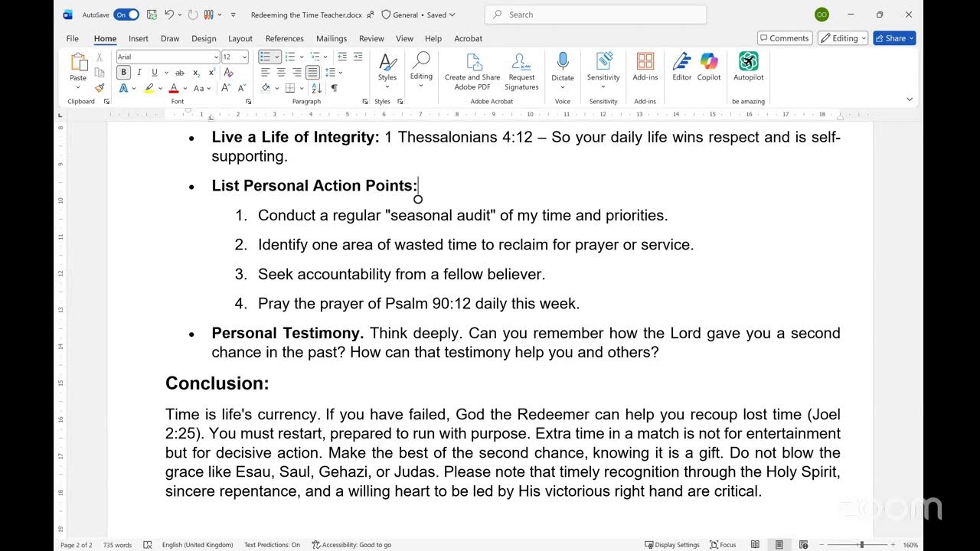Expand the Styles gallery dropdown
This screenshot has height=551, width=980.
387,86
